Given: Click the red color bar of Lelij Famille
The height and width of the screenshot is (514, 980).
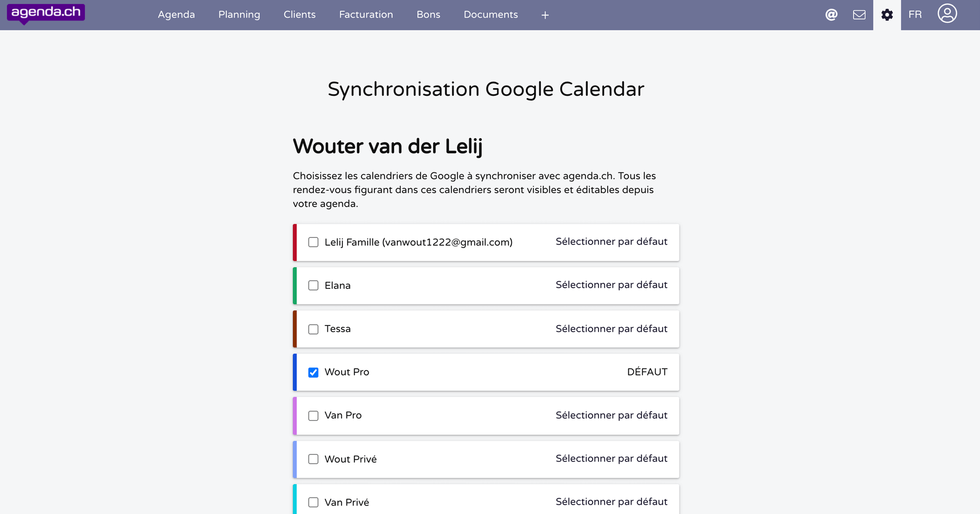Looking at the screenshot, I should point(295,242).
